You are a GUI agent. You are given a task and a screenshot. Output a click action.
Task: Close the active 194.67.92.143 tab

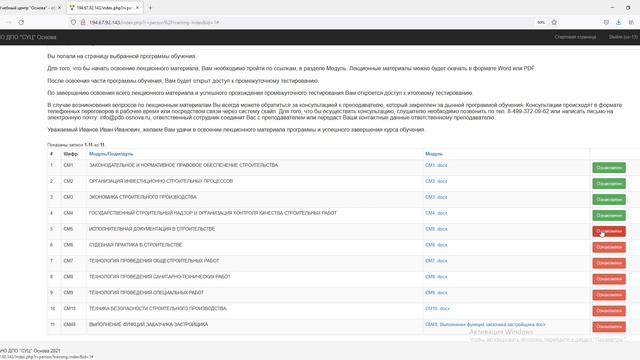(x=138, y=8)
